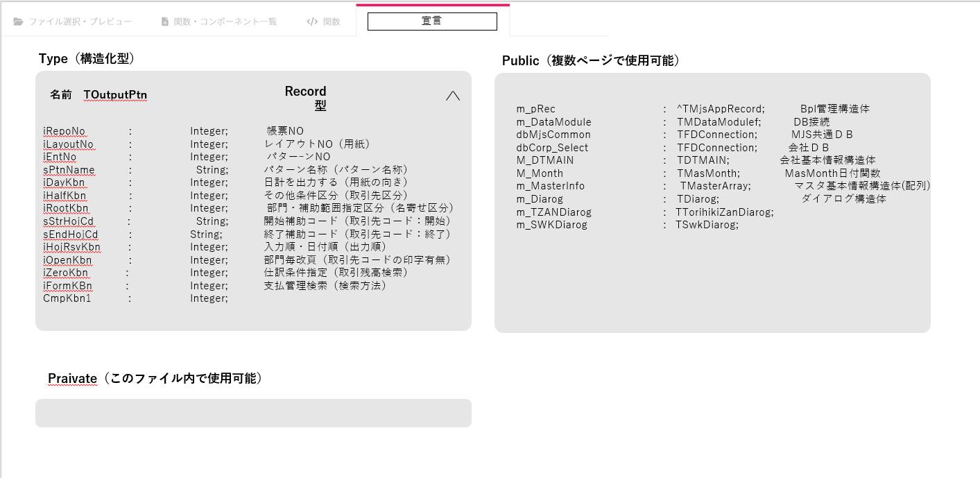This screenshot has height=478, width=980.
Task: Click the folder icon on ファイル選択・プレビュー tab
Action: (17, 21)
